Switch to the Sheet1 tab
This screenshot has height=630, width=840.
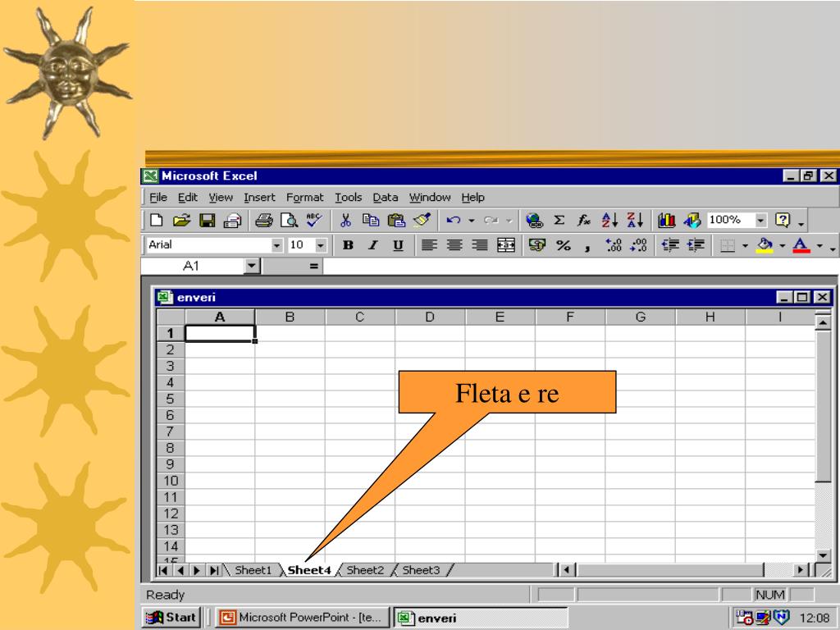(253, 570)
